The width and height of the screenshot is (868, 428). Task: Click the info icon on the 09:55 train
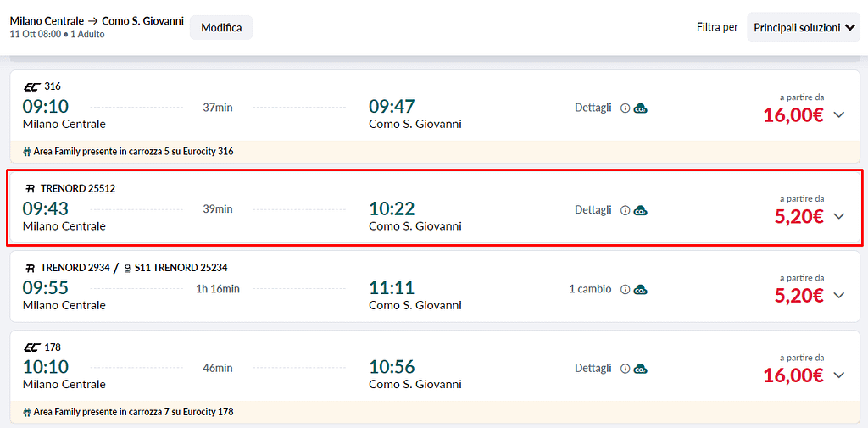pos(626,290)
